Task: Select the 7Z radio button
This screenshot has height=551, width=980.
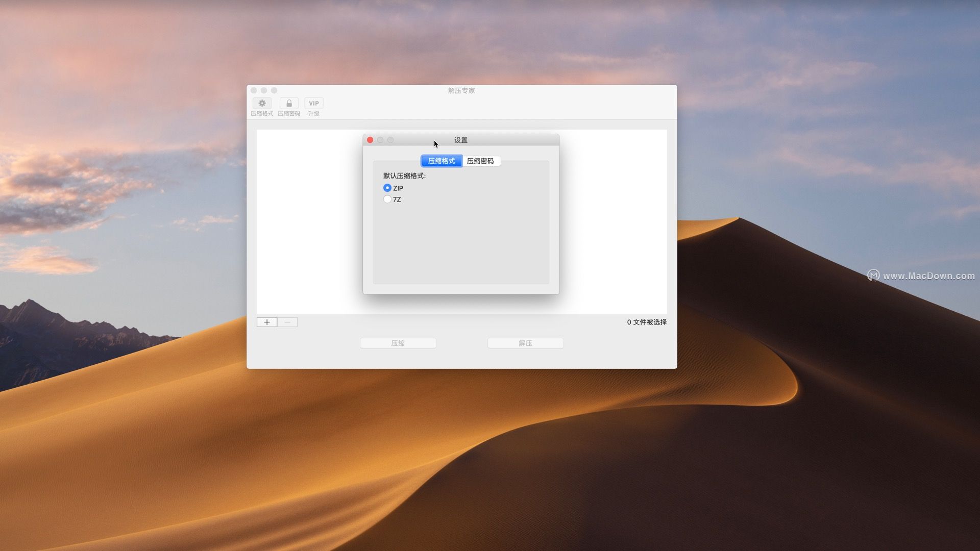Action: click(x=387, y=199)
